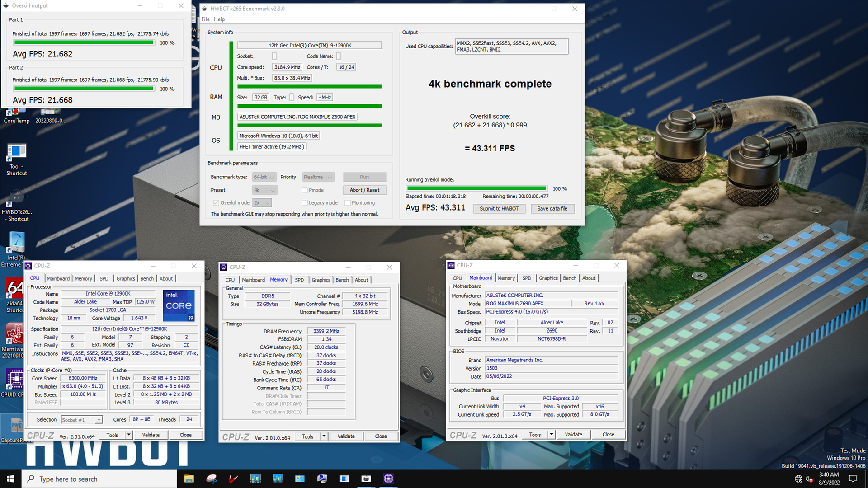Viewport: 868px width, 488px height.
Task: Open second blue chart taskbar icon
Action: 278,479
